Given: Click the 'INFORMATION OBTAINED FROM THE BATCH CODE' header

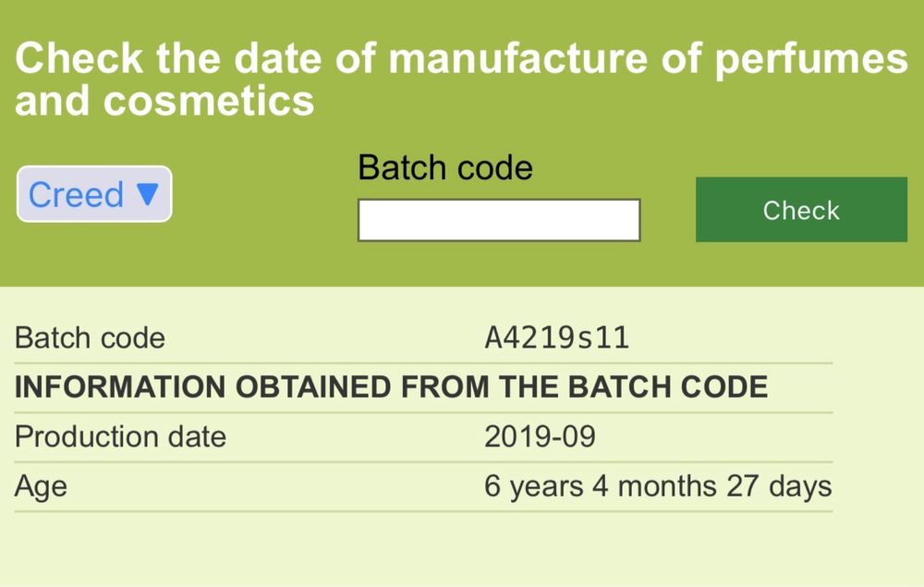Looking at the screenshot, I should point(391,387).
